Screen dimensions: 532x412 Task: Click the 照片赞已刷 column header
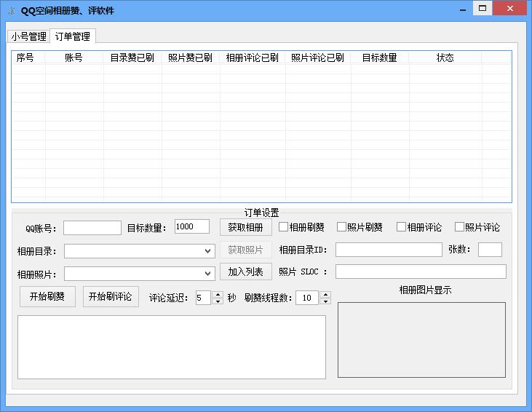(191, 58)
